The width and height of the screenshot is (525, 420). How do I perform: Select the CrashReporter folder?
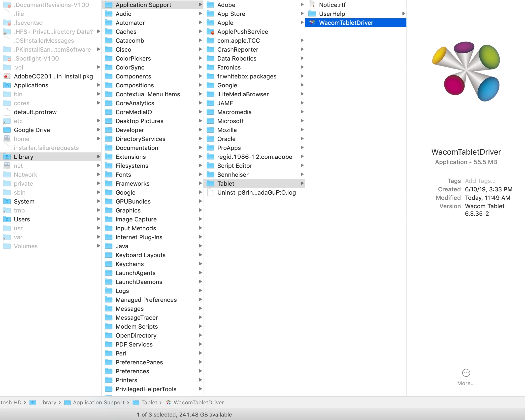pos(254,49)
